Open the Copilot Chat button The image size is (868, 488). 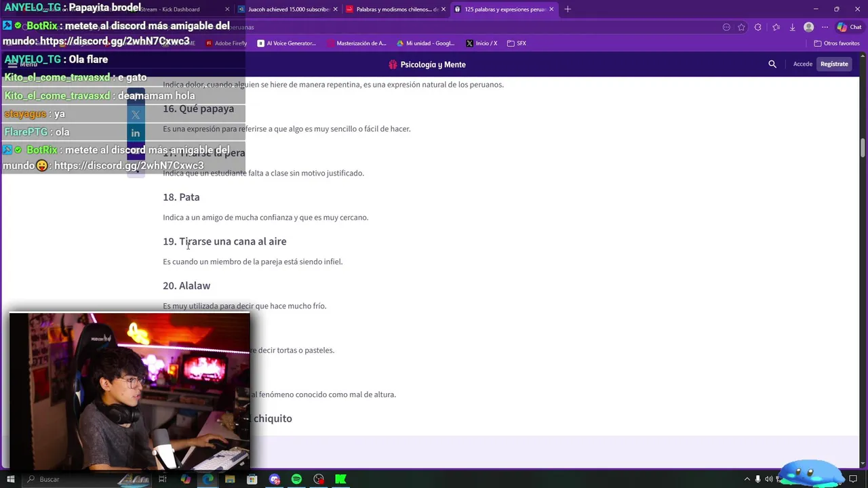click(x=849, y=27)
